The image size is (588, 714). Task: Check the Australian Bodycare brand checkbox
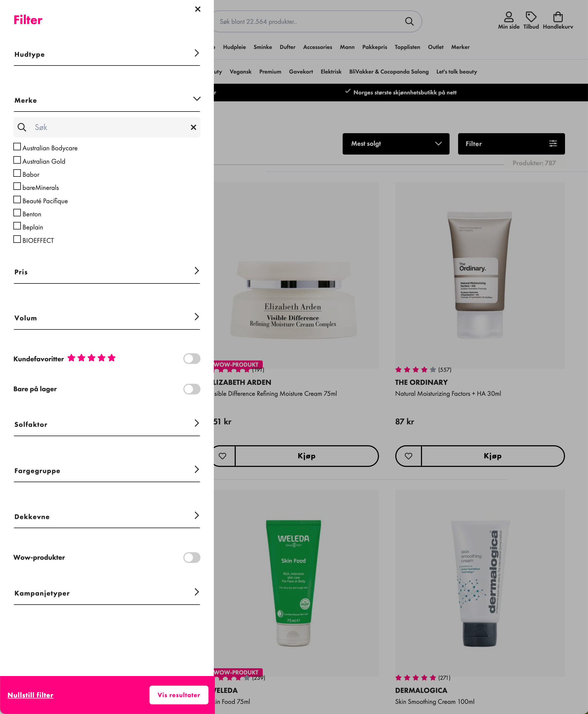(17, 147)
